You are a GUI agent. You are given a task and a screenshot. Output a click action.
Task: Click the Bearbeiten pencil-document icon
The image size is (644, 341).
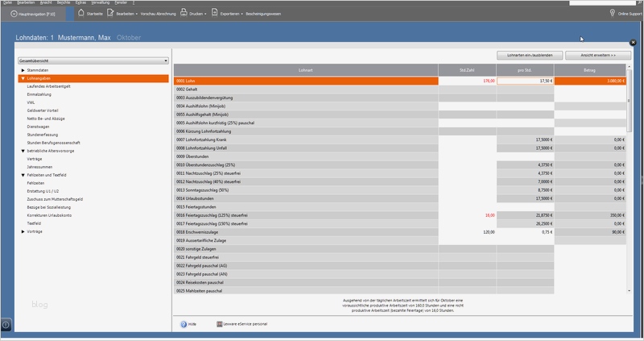[x=110, y=13]
